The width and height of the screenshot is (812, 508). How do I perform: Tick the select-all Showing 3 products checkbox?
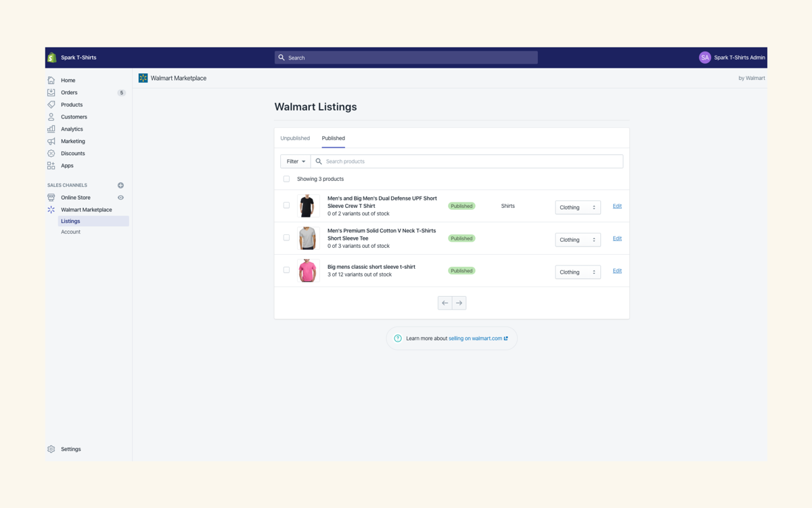(x=286, y=179)
